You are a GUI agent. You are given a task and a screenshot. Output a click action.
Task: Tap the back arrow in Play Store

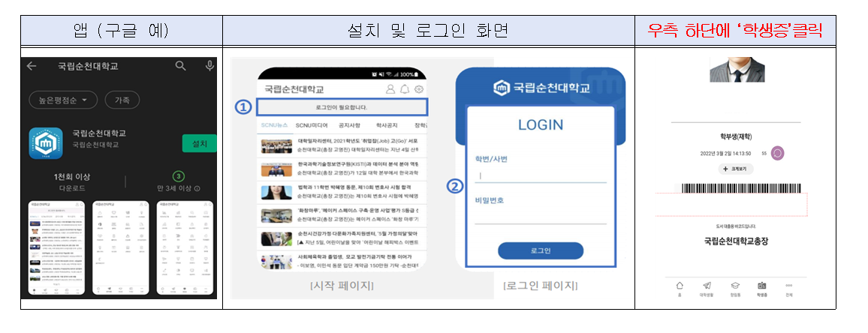click(x=32, y=66)
